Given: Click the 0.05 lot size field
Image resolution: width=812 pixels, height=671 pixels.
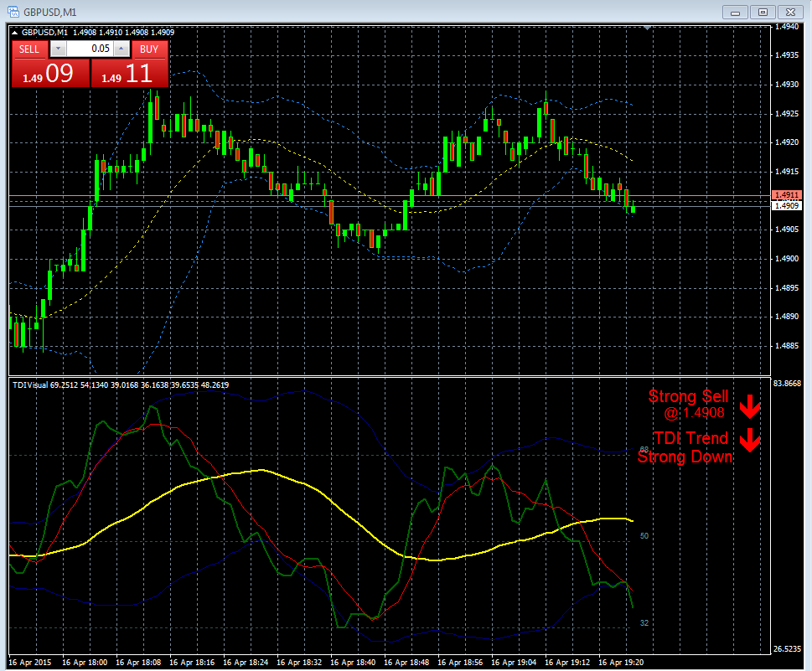Looking at the screenshot, I should tap(90, 49).
